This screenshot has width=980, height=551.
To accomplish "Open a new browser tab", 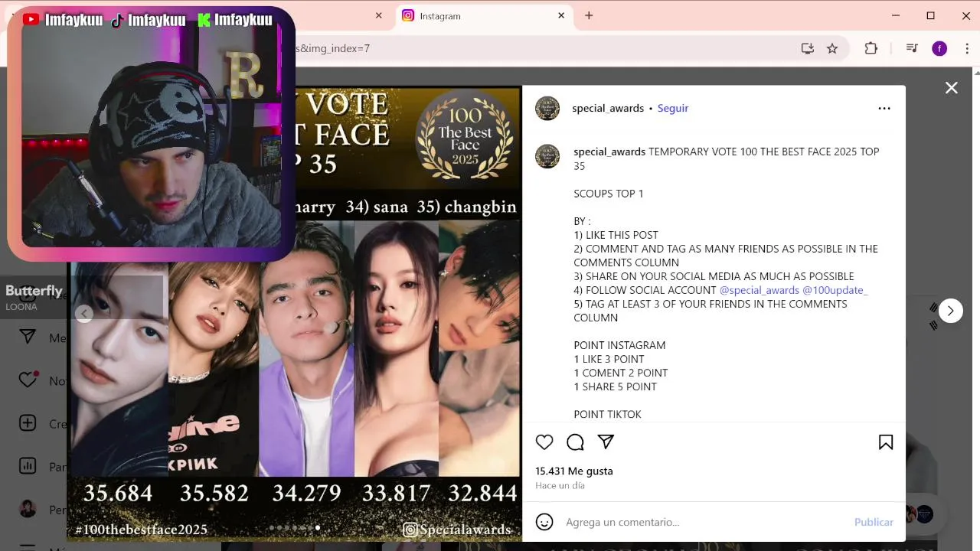I will click(x=589, y=15).
